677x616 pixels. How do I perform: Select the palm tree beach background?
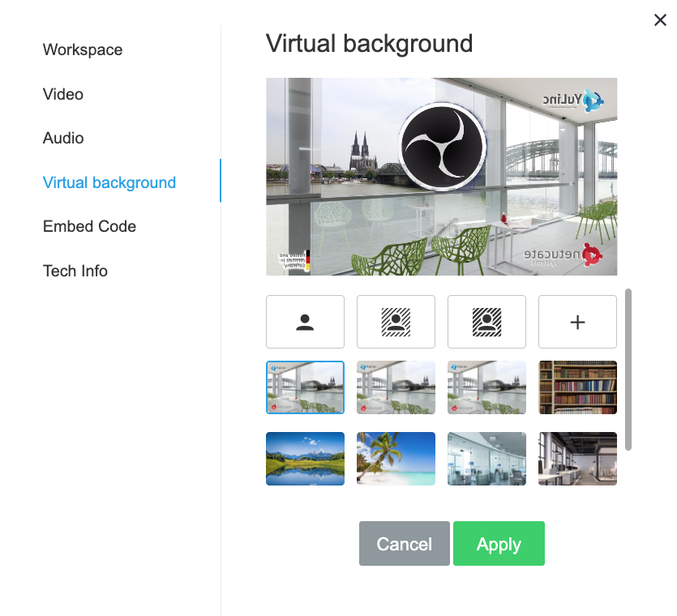pyautogui.click(x=396, y=459)
